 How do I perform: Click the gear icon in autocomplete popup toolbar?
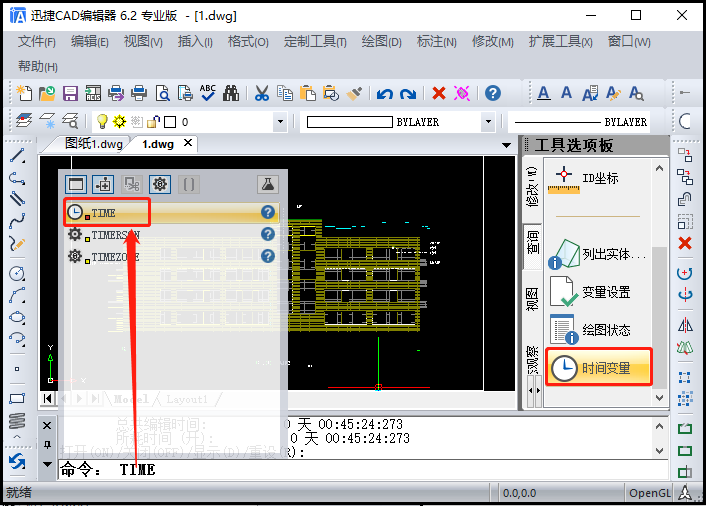click(160, 184)
